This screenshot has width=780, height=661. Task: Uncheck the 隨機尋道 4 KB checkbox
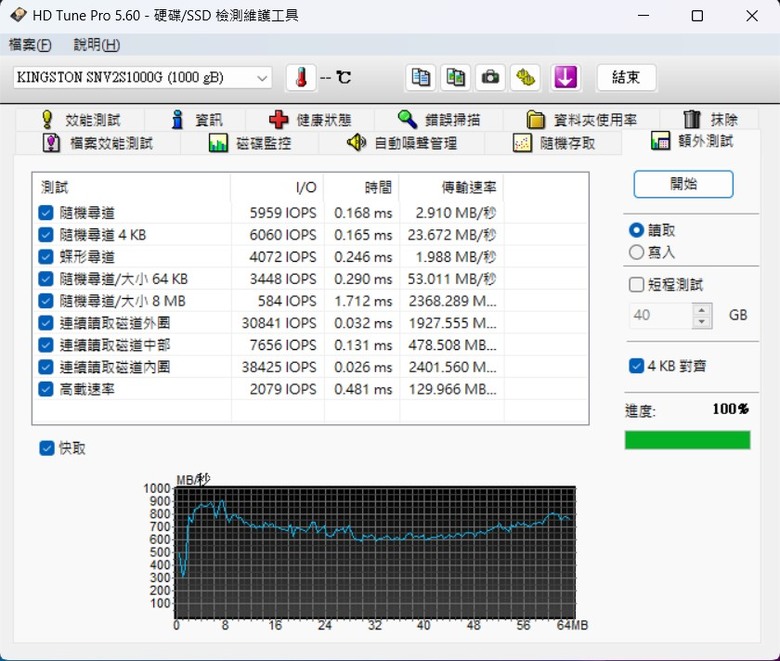click(46, 235)
